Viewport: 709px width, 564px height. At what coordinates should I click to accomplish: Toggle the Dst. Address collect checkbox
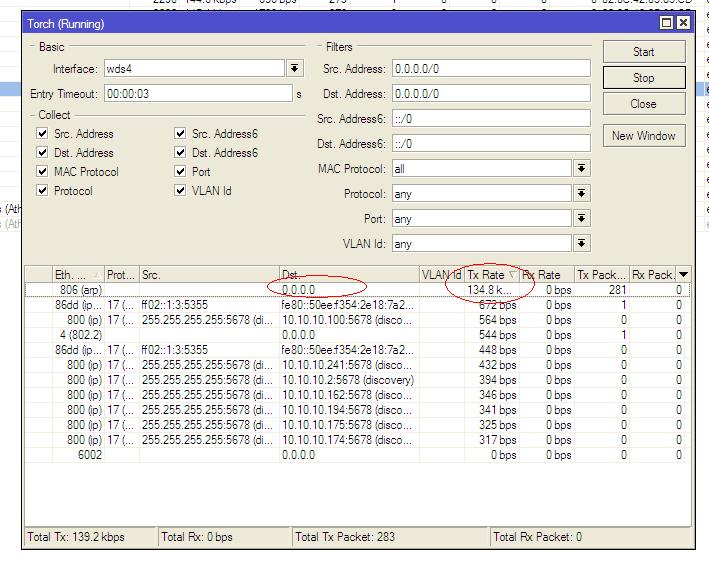43,152
